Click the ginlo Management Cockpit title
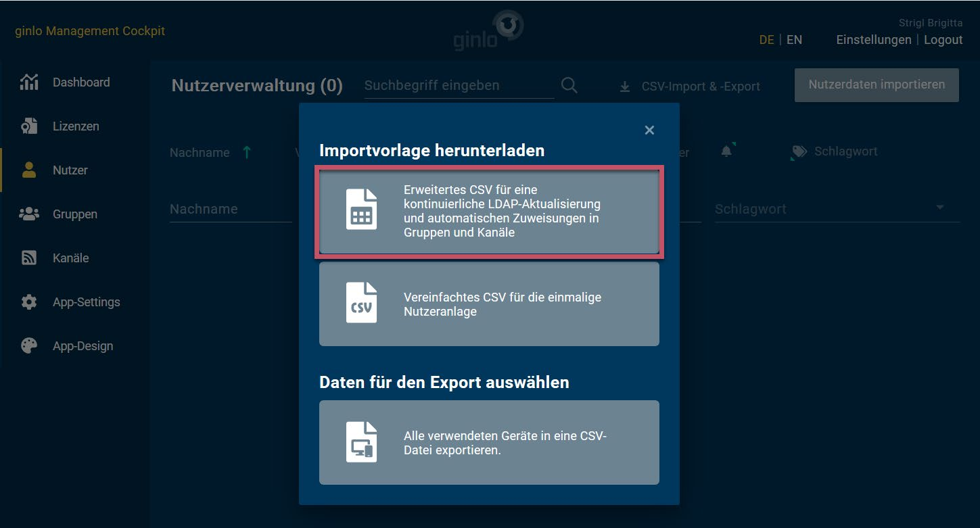This screenshot has width=980, height=528. 90,31
